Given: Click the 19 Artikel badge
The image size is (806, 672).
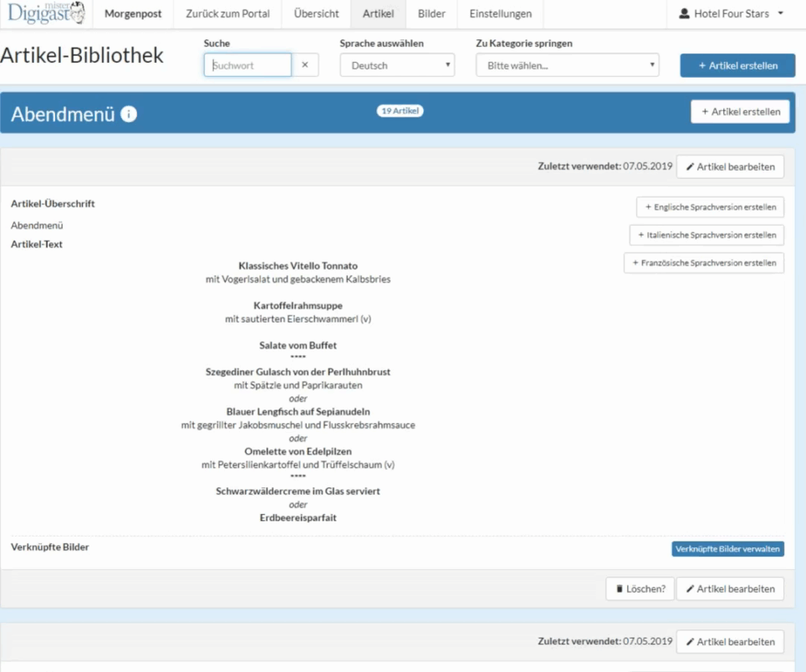Looking at the screenshot, I should pyautogui.click(x=400, y=111).
